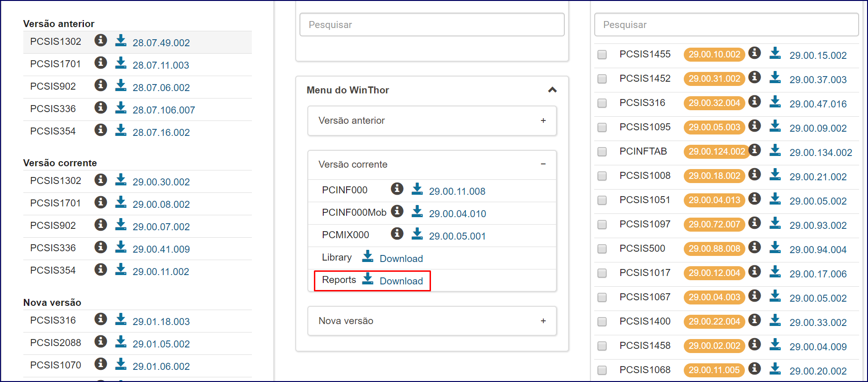Click orange badge 29.00.12.004 for PCSIS1017

(x=714, y=273)
